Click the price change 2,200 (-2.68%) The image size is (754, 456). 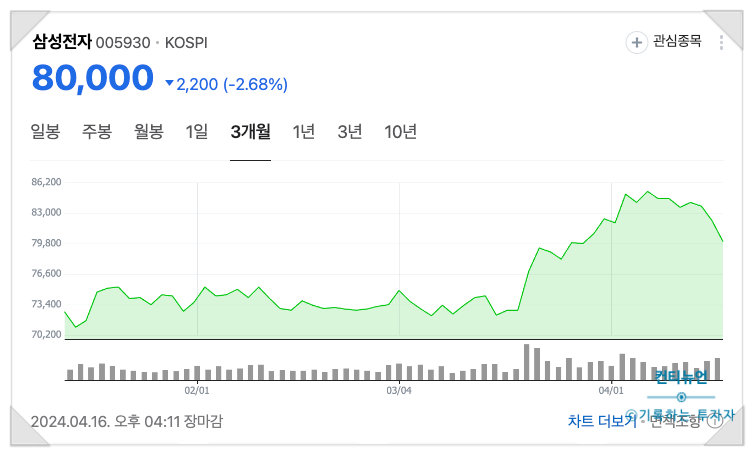(226, 84)
